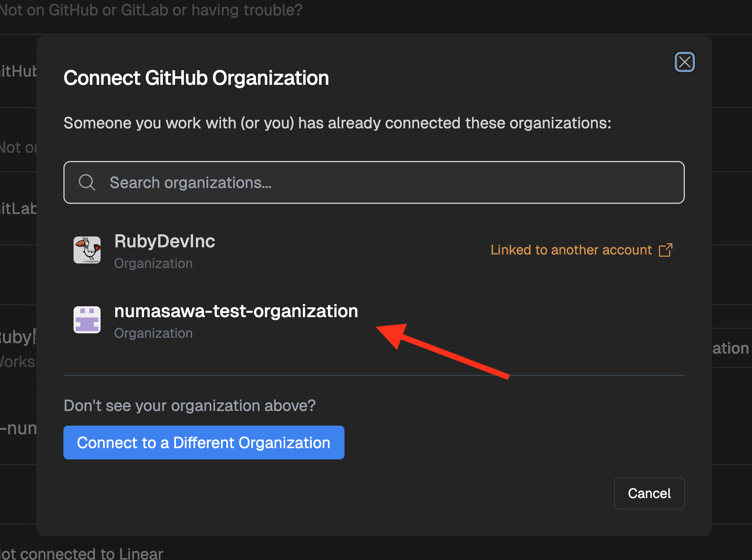
Task: Click Organization label under RubyDevInc
Action: (x=153, y=263)
